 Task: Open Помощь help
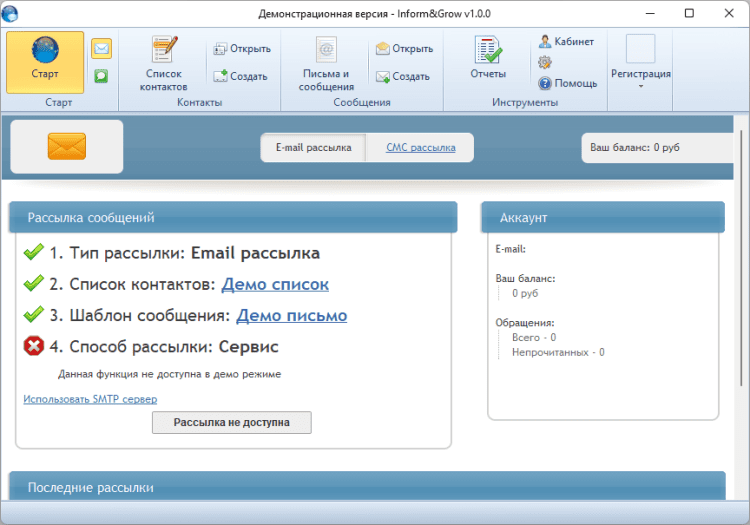[x=568, y=83]
